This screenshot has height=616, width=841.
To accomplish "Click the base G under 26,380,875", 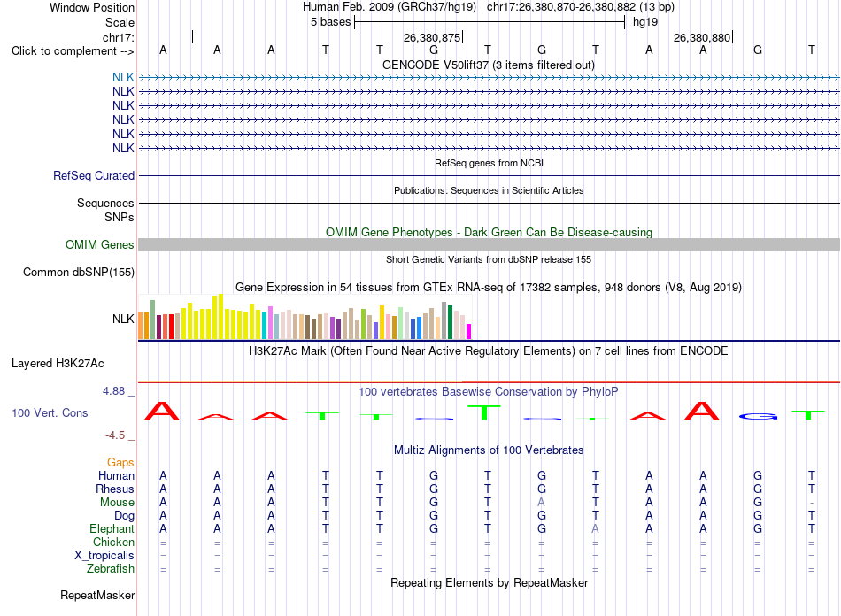I will tap(434, 50).
